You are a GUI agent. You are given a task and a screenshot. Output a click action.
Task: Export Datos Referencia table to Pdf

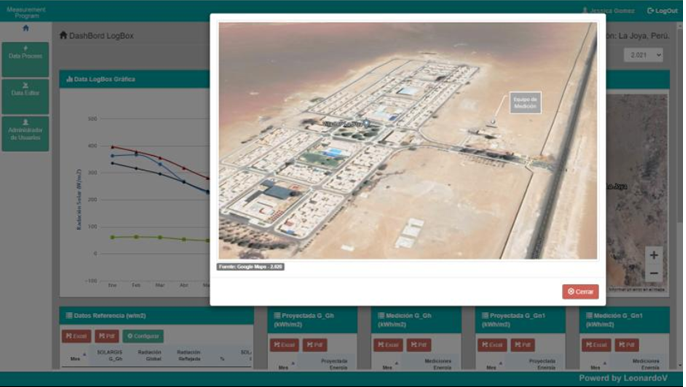pos(107,336)
